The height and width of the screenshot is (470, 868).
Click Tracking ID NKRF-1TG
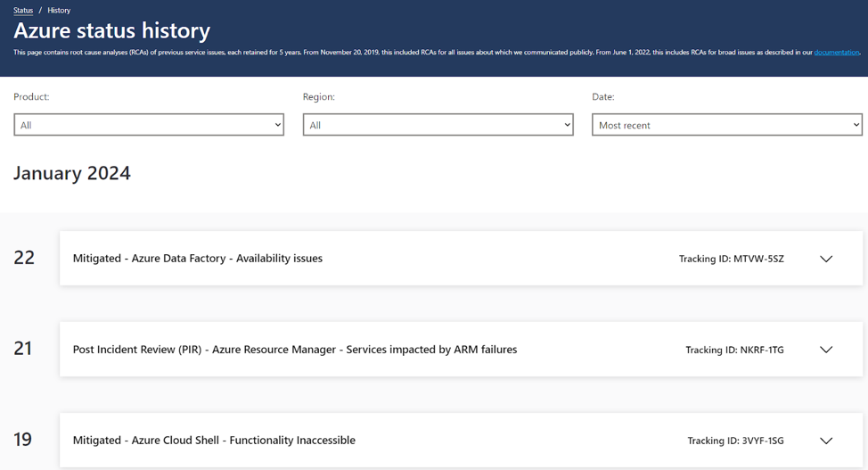(734, 350)
